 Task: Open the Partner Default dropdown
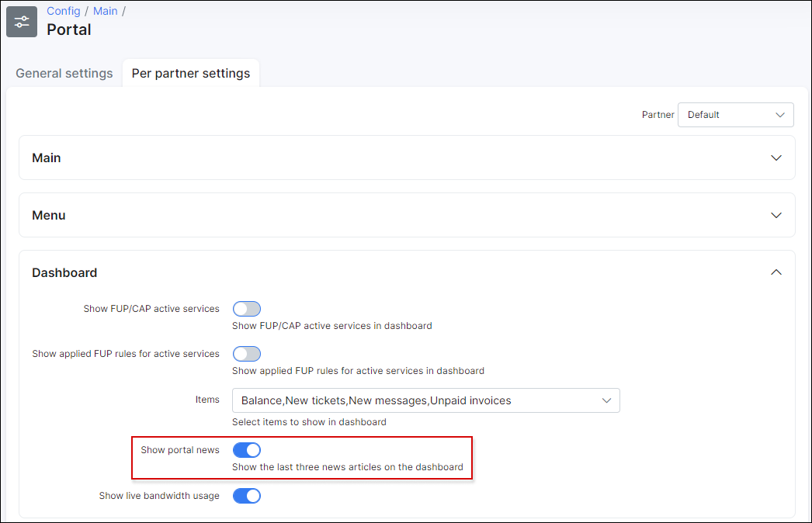pos(735,115)
